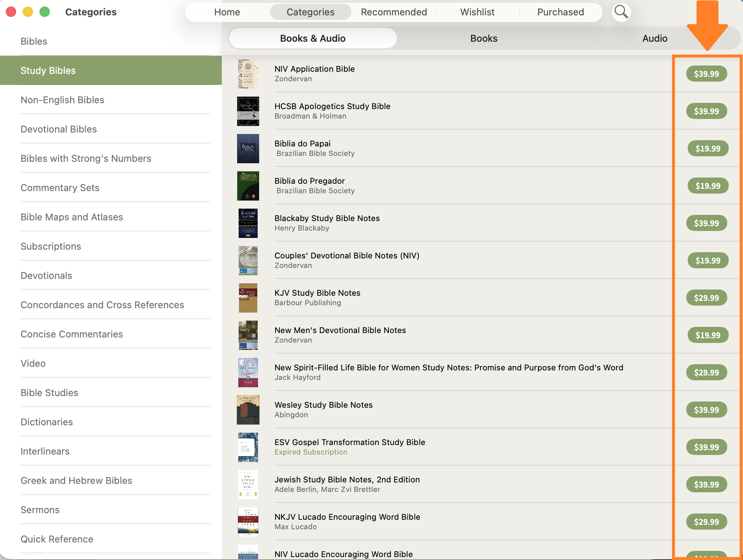Open Greek and Hebrew Bibles category
743x560 pixels.
111,481
